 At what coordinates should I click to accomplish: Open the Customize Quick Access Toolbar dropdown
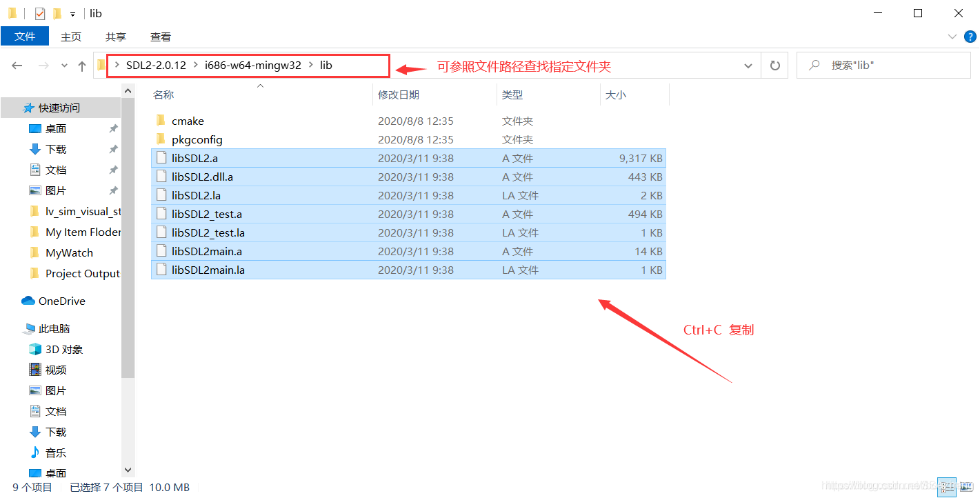pos(72,14)
